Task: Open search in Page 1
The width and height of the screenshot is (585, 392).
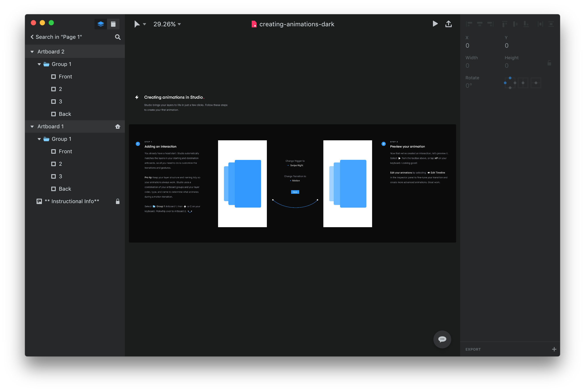Action: 117,37
